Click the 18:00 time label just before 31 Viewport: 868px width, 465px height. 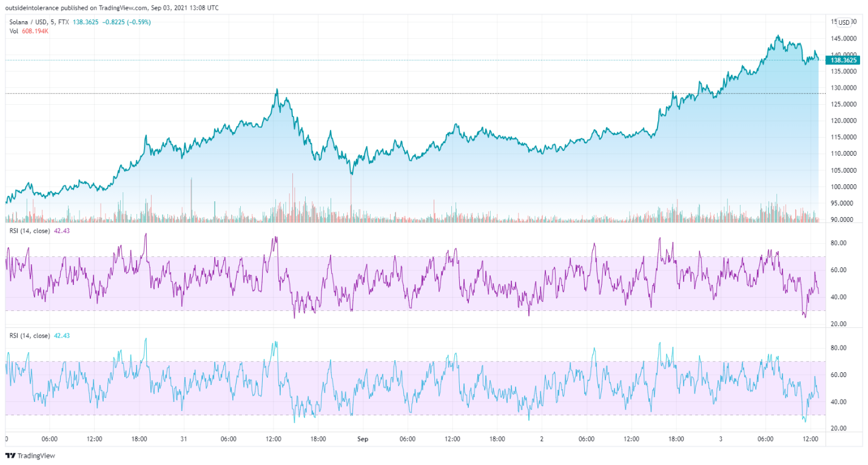tap(140, 438)
